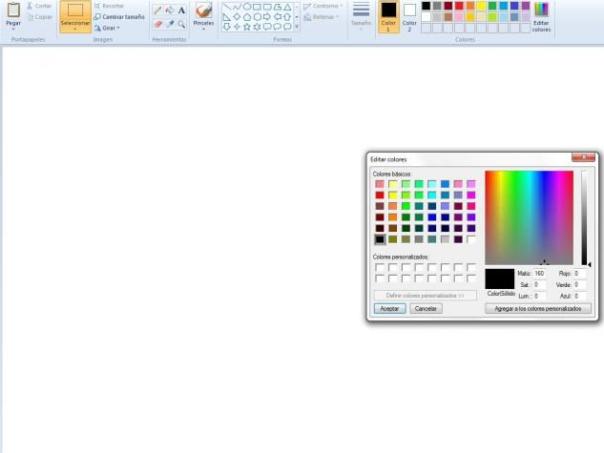Select the Pencil tool
Screen dimensions: 604x453
[157, 10]
